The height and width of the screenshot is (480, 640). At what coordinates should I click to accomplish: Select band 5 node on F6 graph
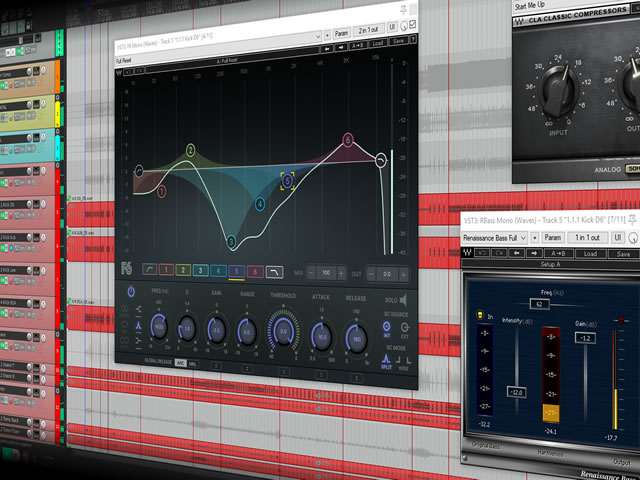287,181
